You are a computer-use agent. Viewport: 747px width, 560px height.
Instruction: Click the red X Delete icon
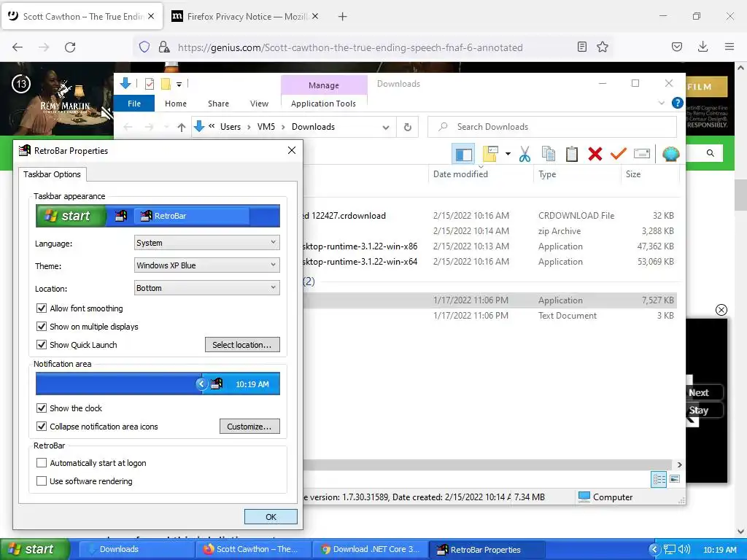pyautogui.click(x=595, y=155)
